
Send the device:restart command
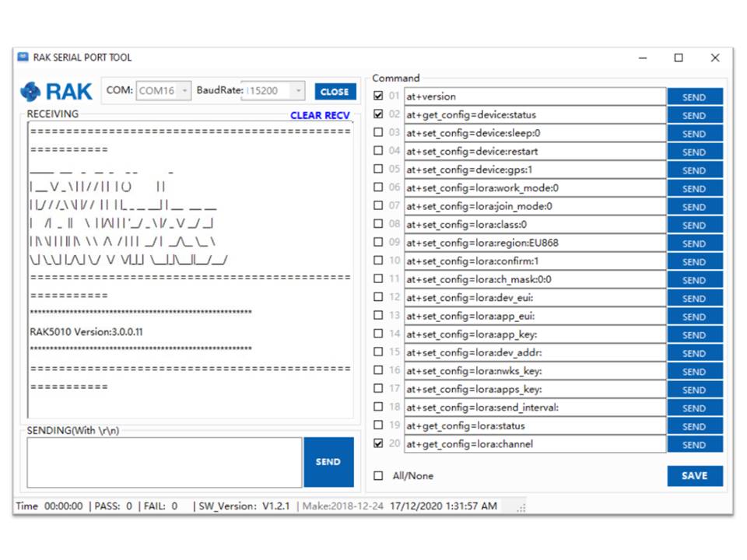pyautogui.click(x=695, y=152)
